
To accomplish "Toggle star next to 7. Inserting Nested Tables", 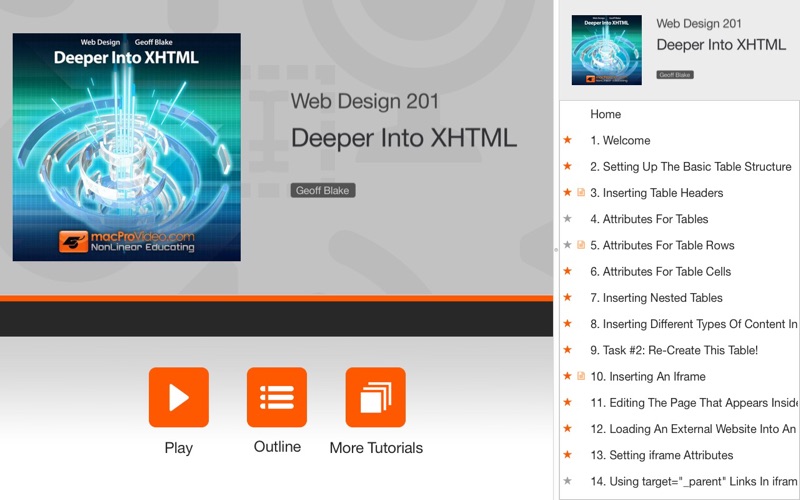I will [567, 297].
